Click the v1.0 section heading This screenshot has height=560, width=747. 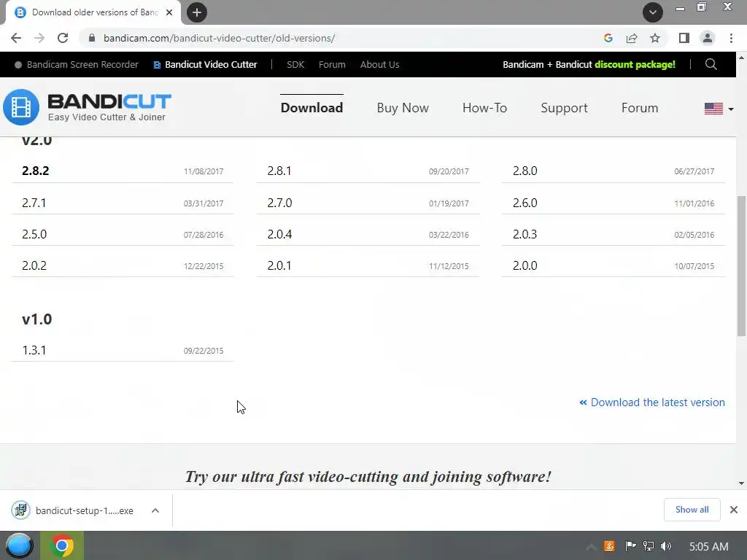(x=36, y=319)
